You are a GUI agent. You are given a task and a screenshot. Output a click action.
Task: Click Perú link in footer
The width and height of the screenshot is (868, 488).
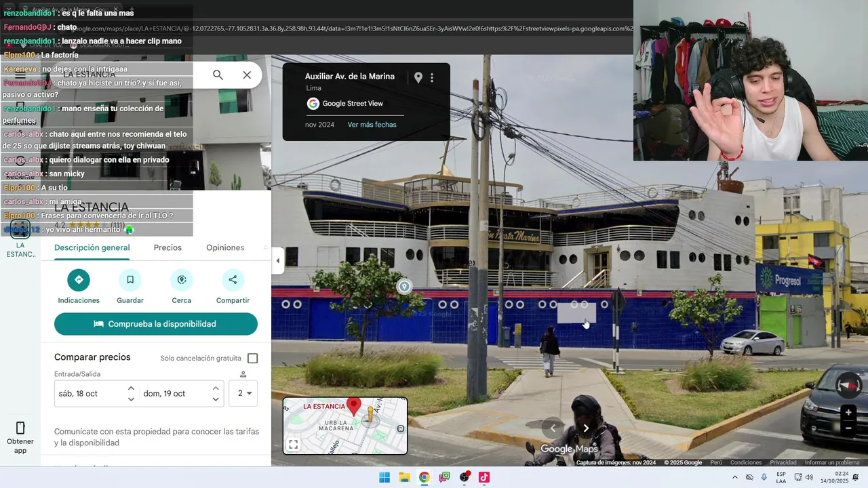716,463
